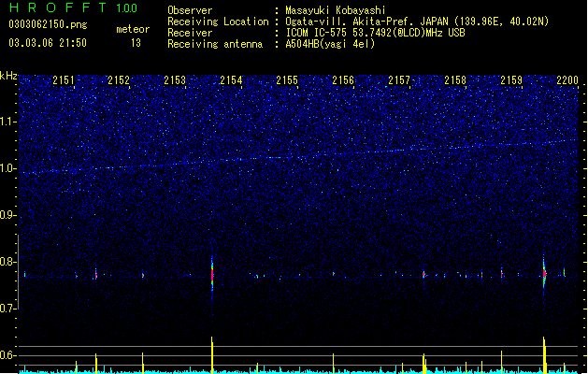
Task: Click the 1.1 kHz axis label
Action: pyautogui.click(x=8, y=122)
